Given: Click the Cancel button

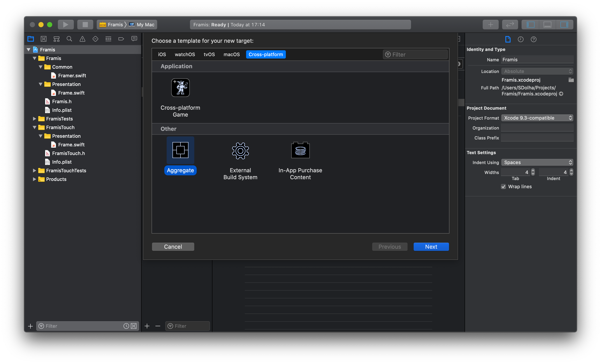Looking at the screenshot, I should tap(173, 247).
